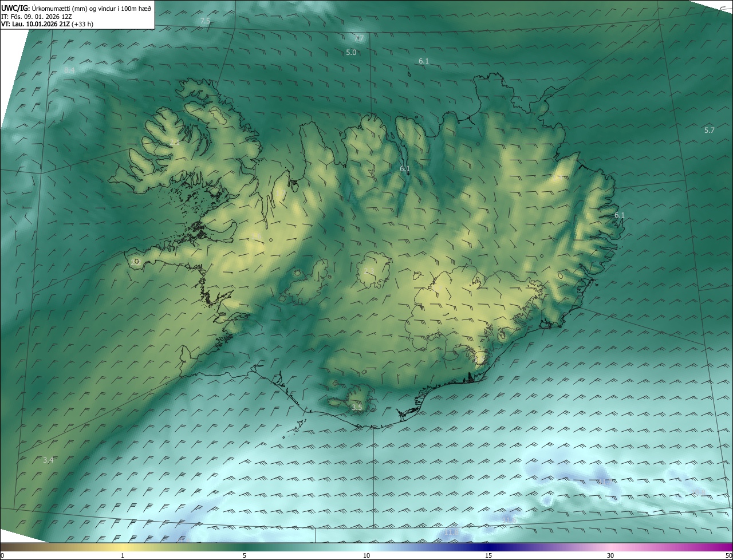Select the 5.0 value label north of Iceland
Image resolution: width=733 pixels, height=560 pixels.
tap(351, 52)
